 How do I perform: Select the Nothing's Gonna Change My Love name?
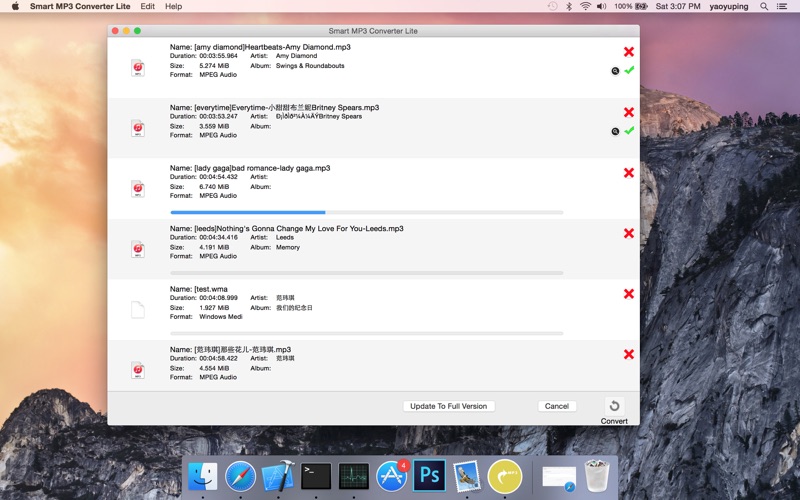point(299,229)
